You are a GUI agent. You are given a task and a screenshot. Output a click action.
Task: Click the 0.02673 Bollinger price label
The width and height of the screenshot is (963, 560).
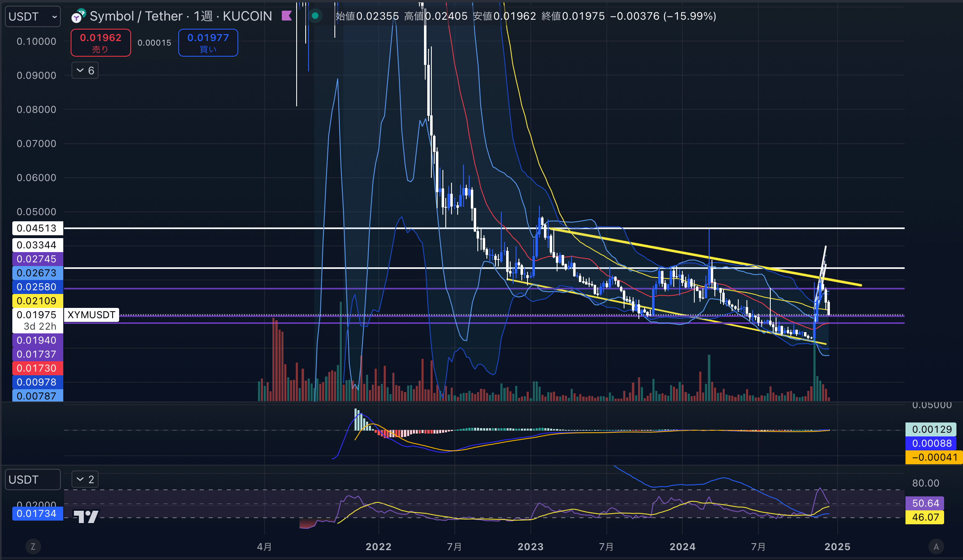click(37, 273)
